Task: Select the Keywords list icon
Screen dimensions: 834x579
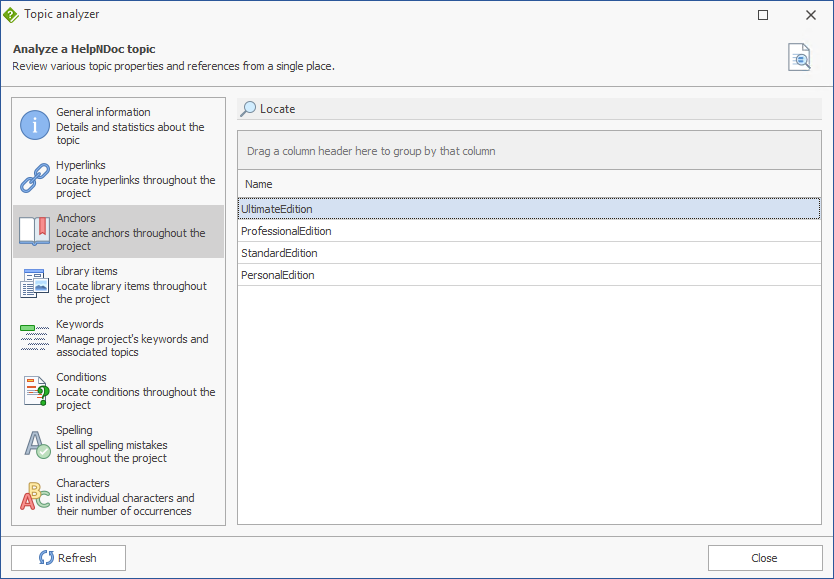Action: [x=35, y=338]
